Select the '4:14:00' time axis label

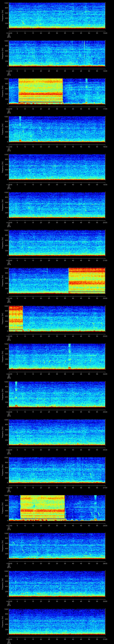click(x=9, y=33)
